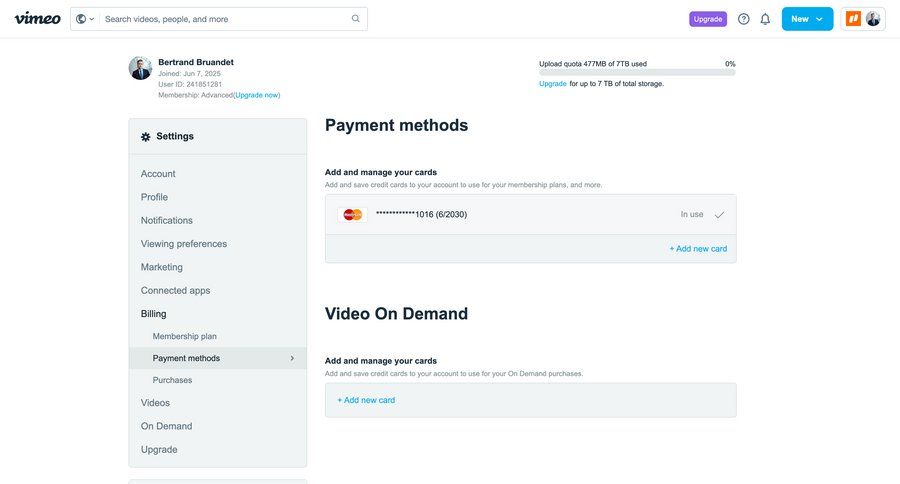Click the Payment methods chevron arrow
Viewport: 900px width, 484px height.
click(x=292, y=358)
